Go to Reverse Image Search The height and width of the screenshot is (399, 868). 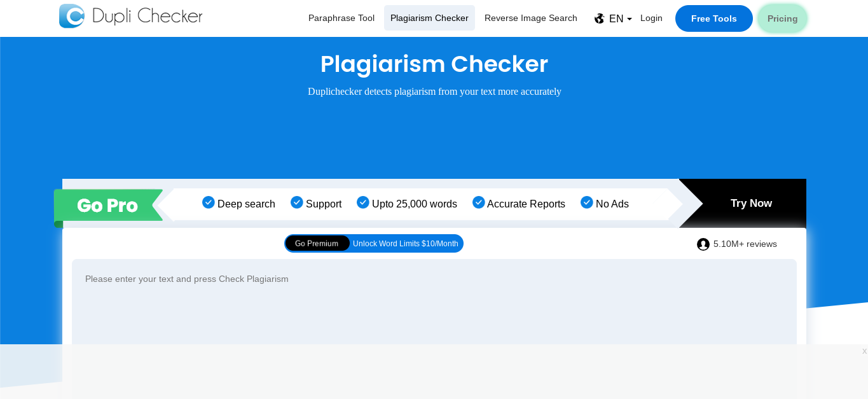(531, 18)
